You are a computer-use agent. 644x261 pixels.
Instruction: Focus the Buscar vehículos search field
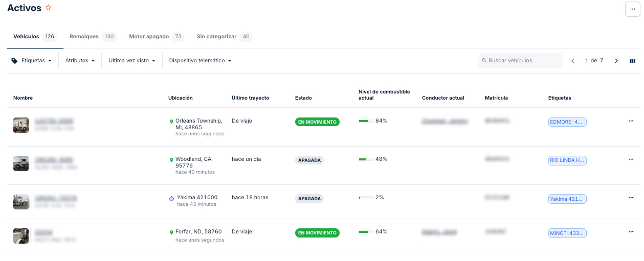523,61
